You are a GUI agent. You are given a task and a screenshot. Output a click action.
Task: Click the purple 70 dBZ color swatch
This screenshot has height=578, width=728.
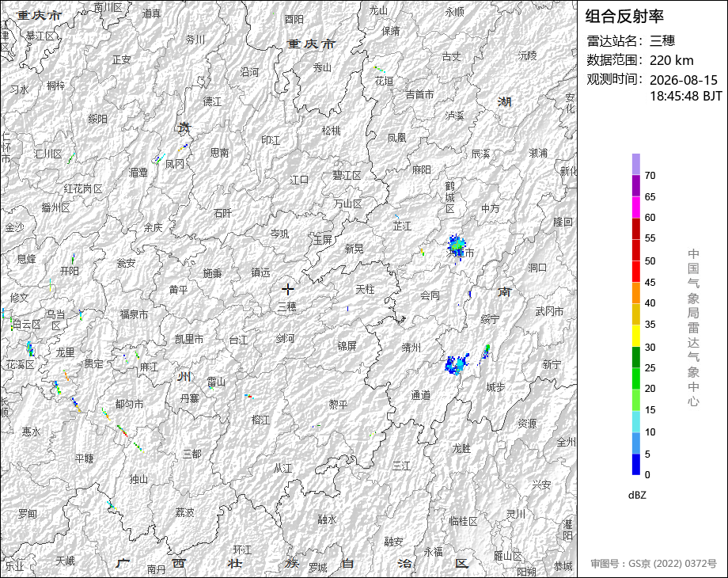click(636, 165)
